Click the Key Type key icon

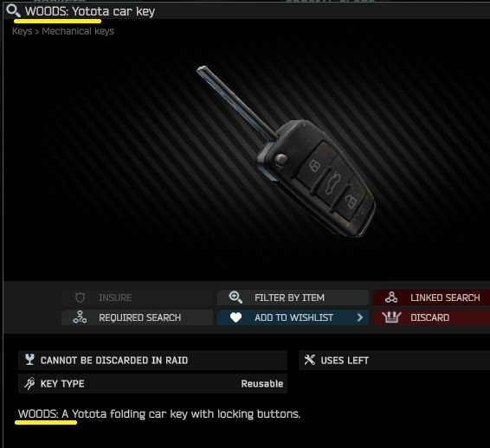coord(29,383)
